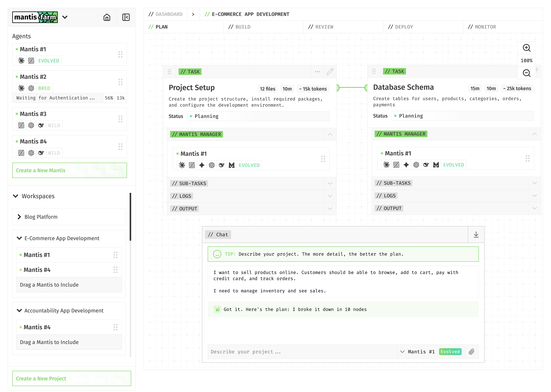Screen dimensions: 551x392
Task: Expand the Blog Platform workspace
Action: [19, 217]
